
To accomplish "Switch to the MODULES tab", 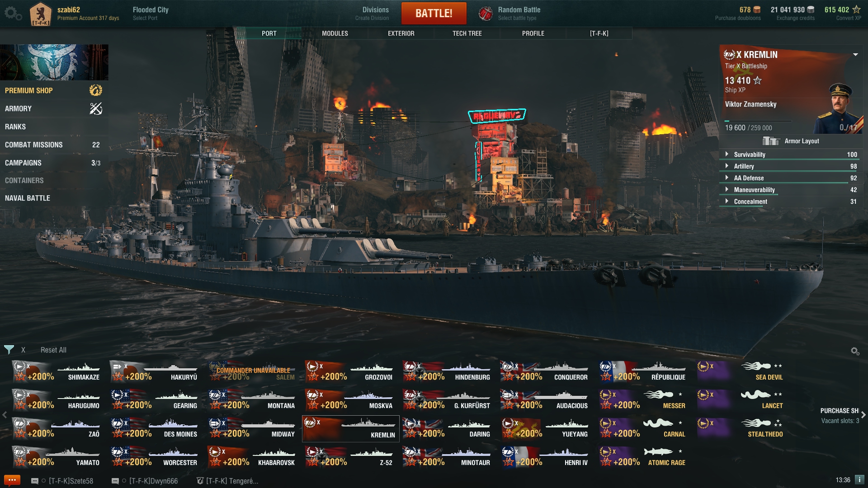I will 335,33.
